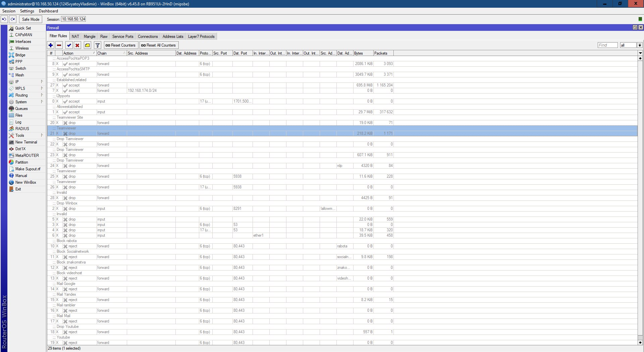Switch to the NAT tab
Viewport: 644px width, 352px height.
pos(75,37)
